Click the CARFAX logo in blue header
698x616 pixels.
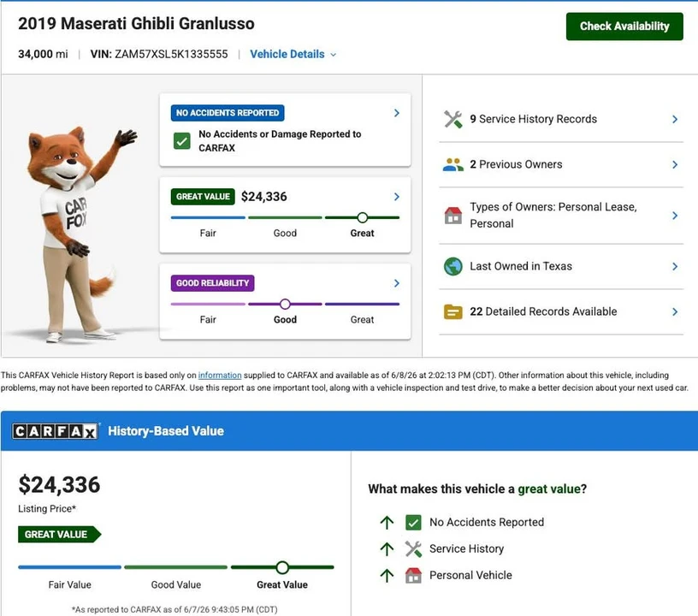[x=55, y=431]
